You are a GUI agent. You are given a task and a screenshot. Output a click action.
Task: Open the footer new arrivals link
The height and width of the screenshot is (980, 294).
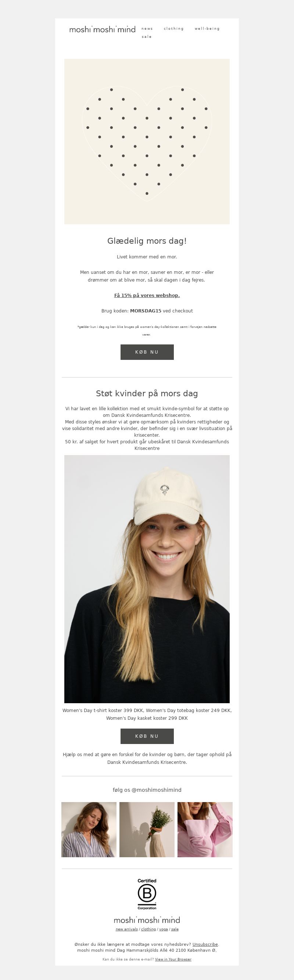(127, 929)
